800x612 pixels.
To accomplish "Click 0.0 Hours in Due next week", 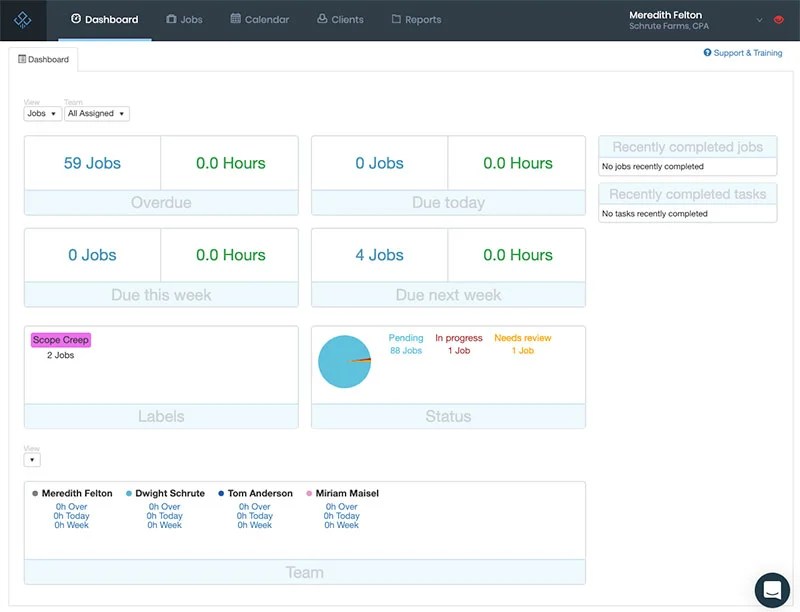I will 518,255.
